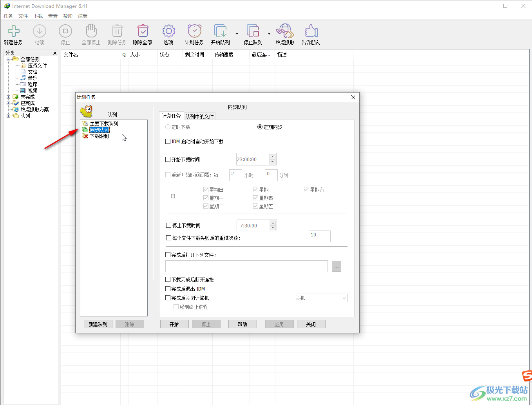The height and width of the screenshot is (405, 532).
Task: Enable 每个文件下载失败后的重试次数 checkbox
Action: (x=169, y=238)
